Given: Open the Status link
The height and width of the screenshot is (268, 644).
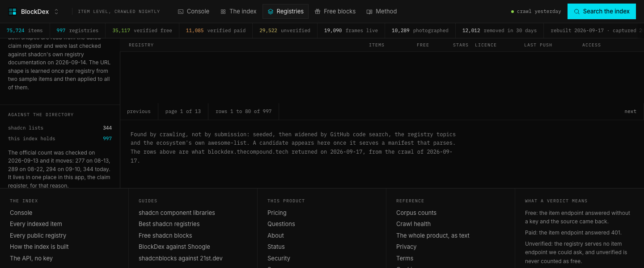Looking at the screenshot, I should [276, 247].
